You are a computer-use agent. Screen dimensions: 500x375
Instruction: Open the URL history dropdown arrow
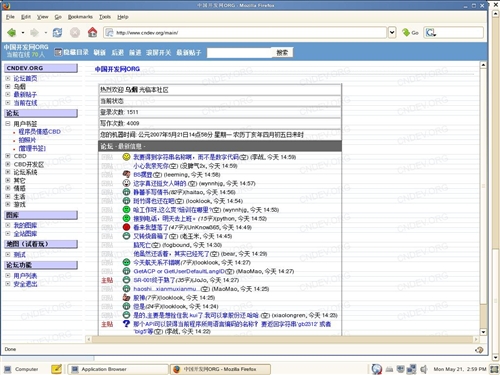(392, 32)
